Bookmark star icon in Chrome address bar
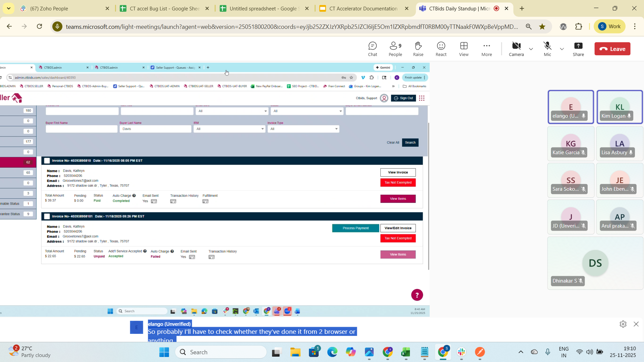The height and width of the screenshot is (362, 644). pos(542,26)
